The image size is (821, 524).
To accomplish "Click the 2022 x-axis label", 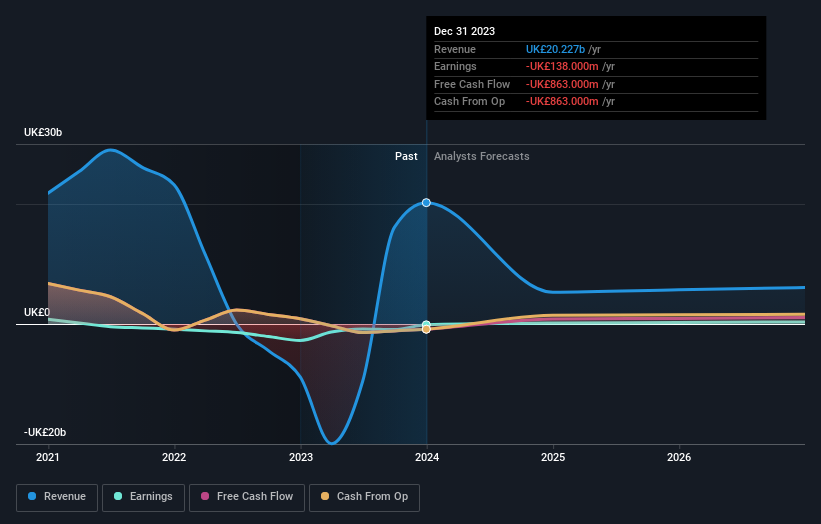I will pyautogui.click(x=174, y=457).
